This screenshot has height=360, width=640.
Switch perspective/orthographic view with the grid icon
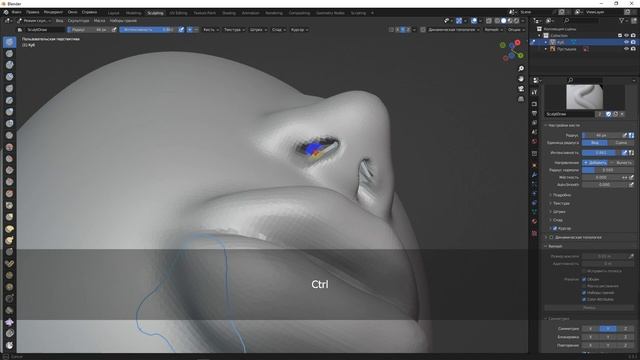coord(521,99)
